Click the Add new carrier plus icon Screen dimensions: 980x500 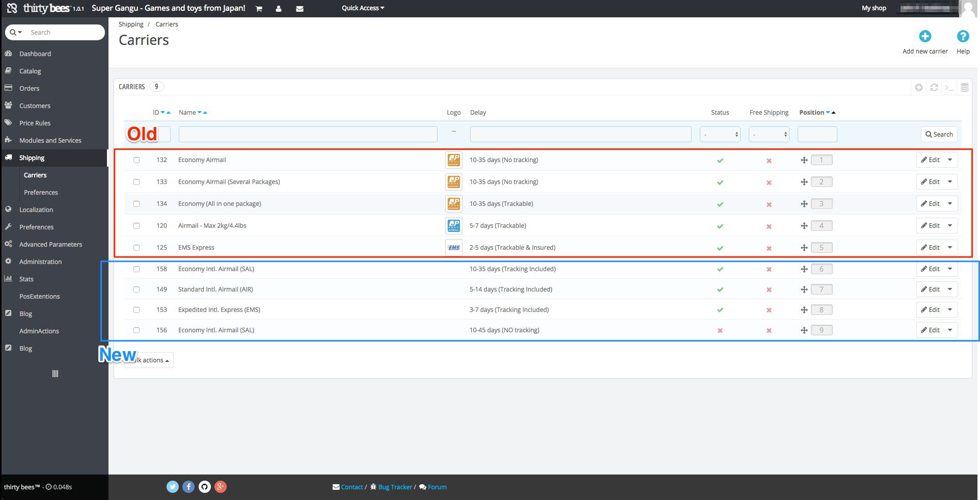pyautogui.click(x=925, y=36)
